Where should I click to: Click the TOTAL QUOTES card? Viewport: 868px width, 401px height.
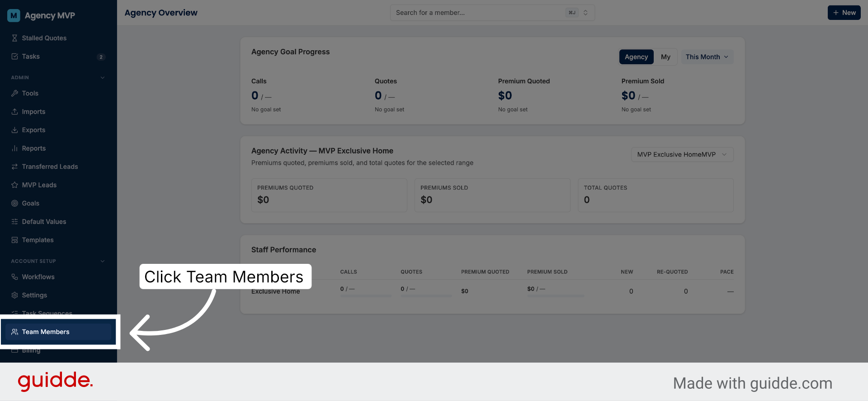[656, 195]
